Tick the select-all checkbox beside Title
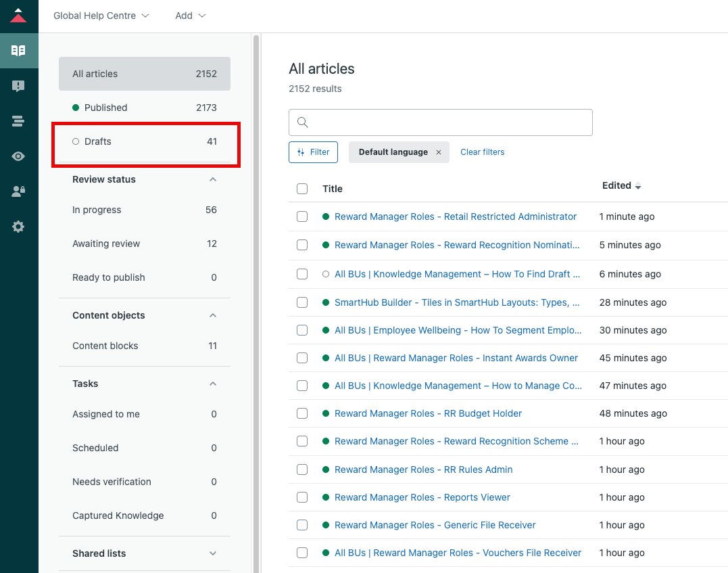The image size is (728, 573). coord(302,189)
